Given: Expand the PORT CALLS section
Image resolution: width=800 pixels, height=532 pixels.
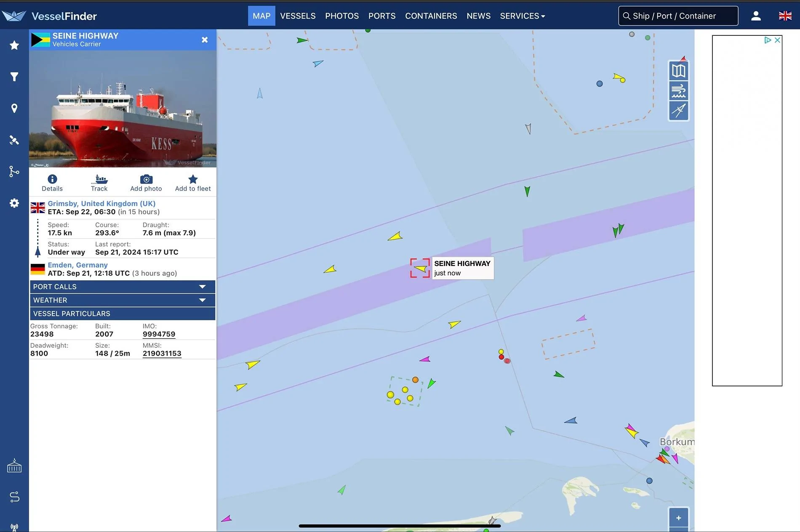Looking at the screenshot, I should click(x=123, y=287).
